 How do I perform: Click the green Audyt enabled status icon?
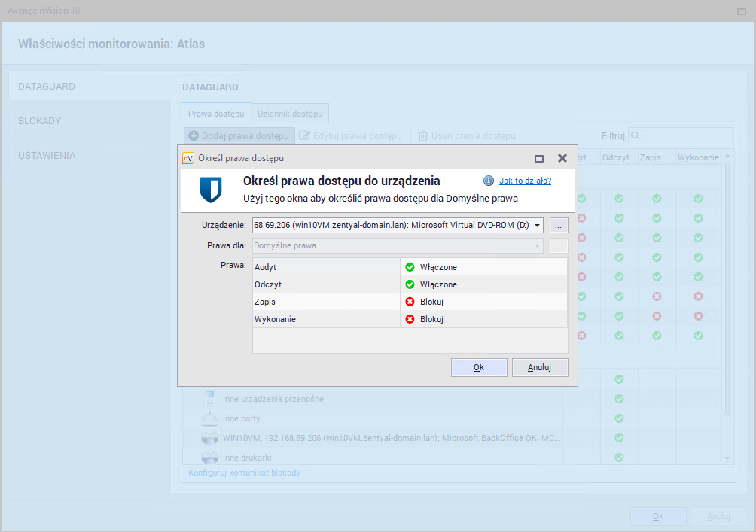point(410,267)
